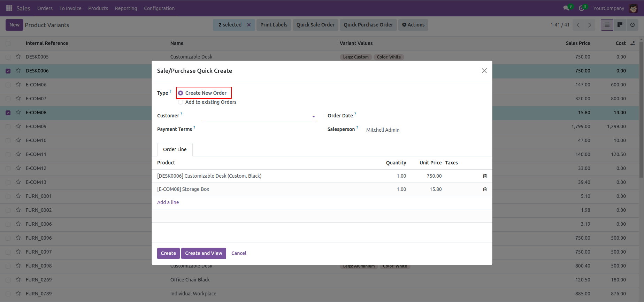Open the messages chat icon

tap(566, 8)
